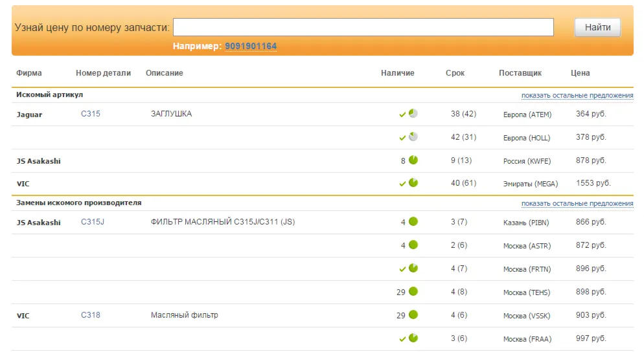The height and width of the screenshot is (352, 644).
Task: Click the pie reliability icon in ATEM row
Action: pyautogui.click(x=413, y=114)
